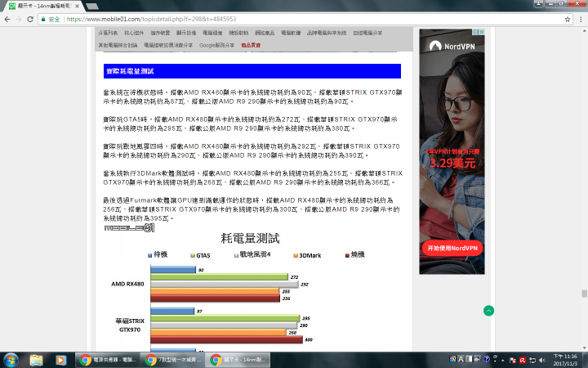Open the 分區列表 nav link
This screenshot has height=368, width=588.
(108, 33)
